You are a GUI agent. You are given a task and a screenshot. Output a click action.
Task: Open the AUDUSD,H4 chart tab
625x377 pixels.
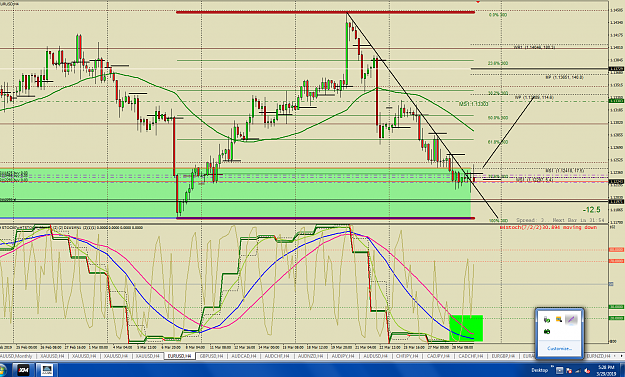tap(375, 356)
